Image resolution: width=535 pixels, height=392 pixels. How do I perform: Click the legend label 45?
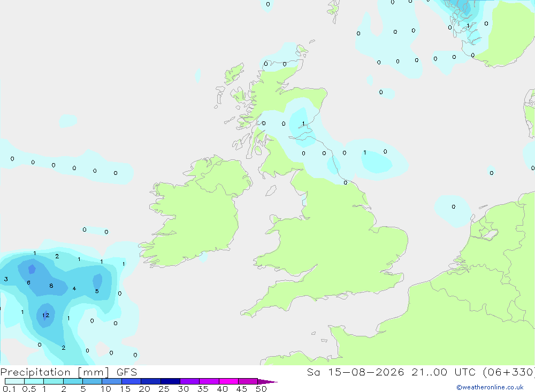pos(242,389)
